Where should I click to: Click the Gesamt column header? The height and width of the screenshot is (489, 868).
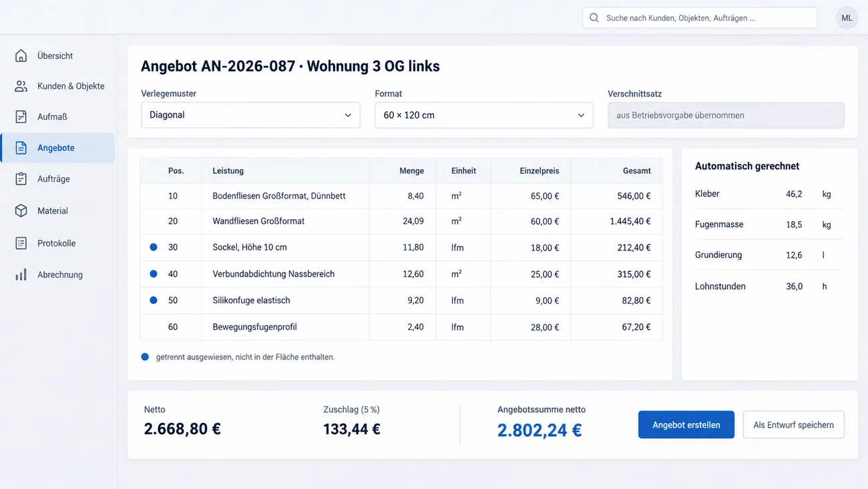click(637, 171)
